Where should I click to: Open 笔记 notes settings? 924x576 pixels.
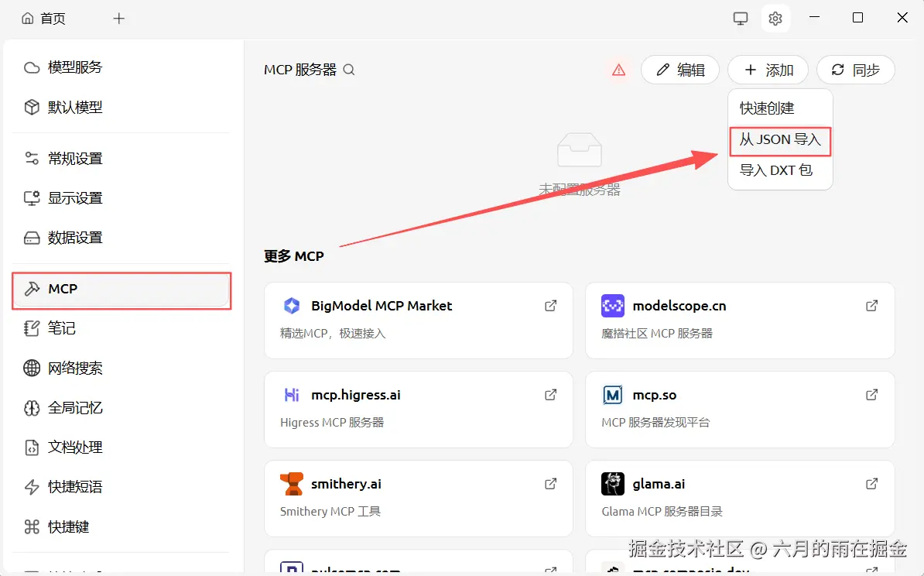121,328
